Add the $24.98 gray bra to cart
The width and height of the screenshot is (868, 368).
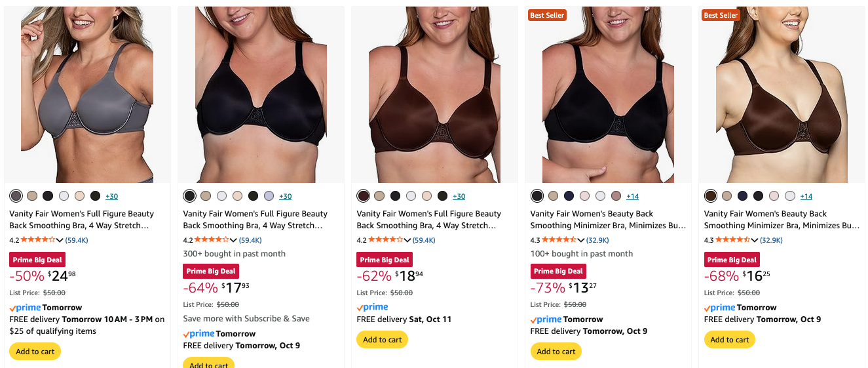[x=35, y=352]
